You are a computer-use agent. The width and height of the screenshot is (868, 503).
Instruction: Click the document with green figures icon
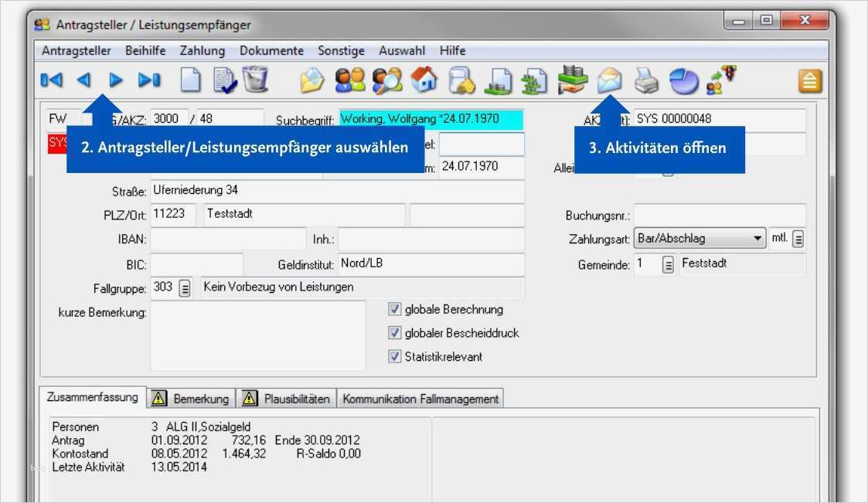coord(534,81)
